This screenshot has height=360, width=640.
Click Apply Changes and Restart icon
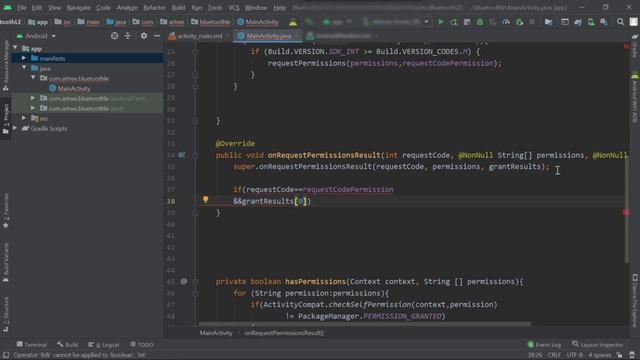(454, 22)
